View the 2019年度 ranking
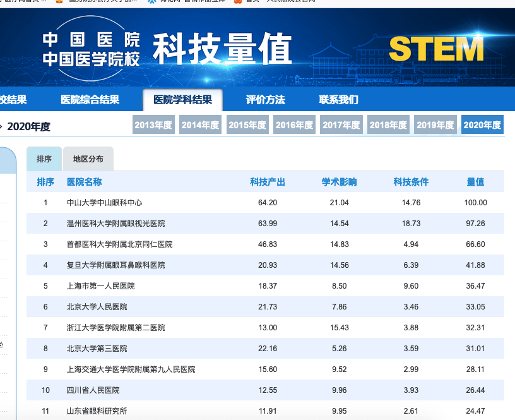515x420 pixels. click(435, 124)
